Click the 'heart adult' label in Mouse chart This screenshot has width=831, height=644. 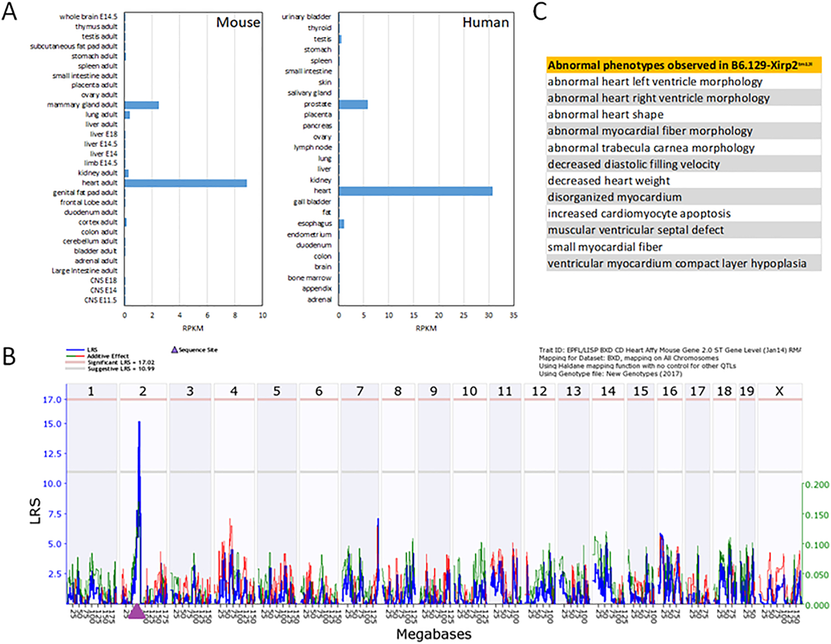pyautogui.click(x=100, y=183)
